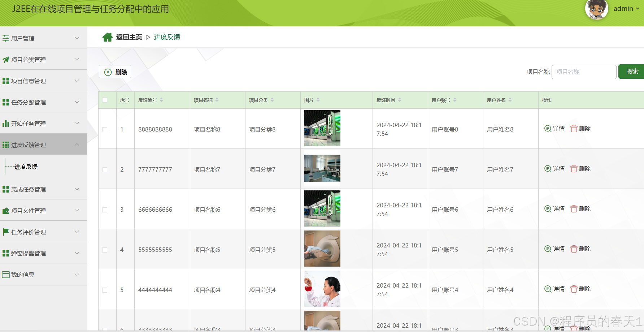This screenshot has height=332, width=644.
Task: Click the admin avatar picture
Action: coord(596,9)
